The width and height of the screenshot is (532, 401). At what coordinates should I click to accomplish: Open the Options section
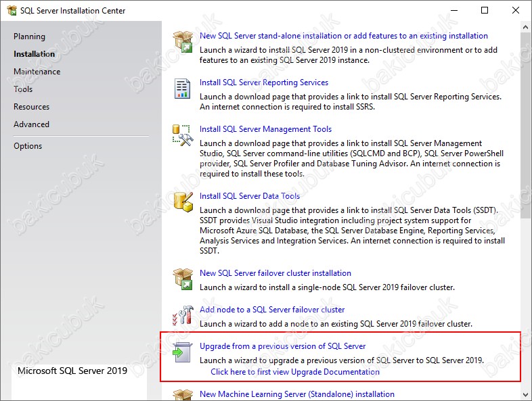pyautogui.click(x=28, y=146)
